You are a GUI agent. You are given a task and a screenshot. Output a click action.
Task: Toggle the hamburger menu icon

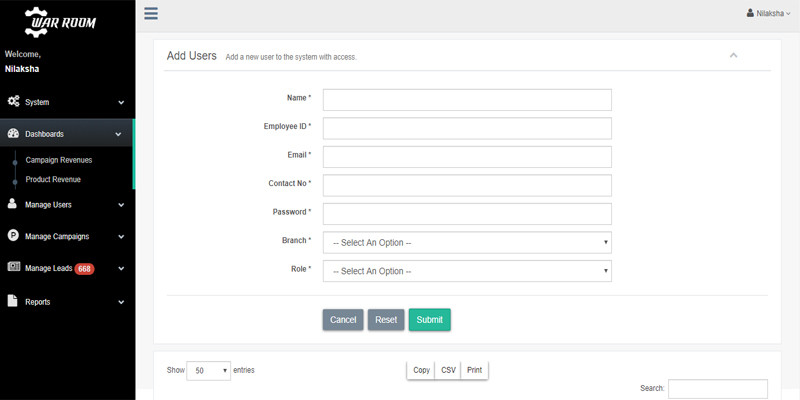tap(151, 13)
